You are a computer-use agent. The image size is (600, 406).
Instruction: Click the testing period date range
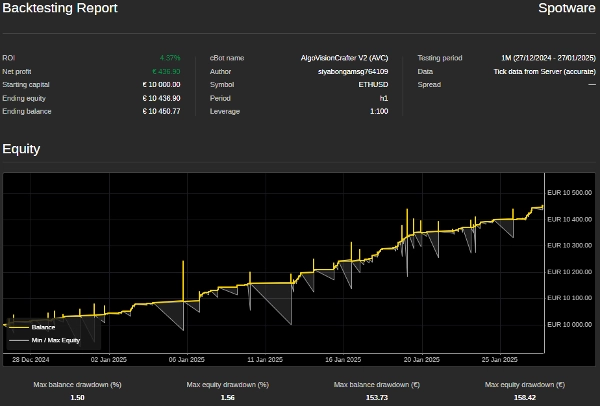tap(548, 59)
